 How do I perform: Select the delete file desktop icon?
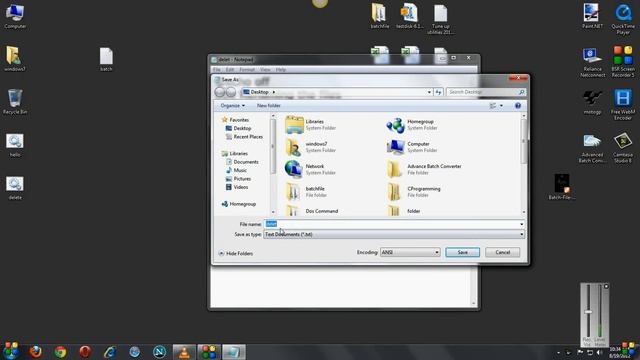pos(15,188)
